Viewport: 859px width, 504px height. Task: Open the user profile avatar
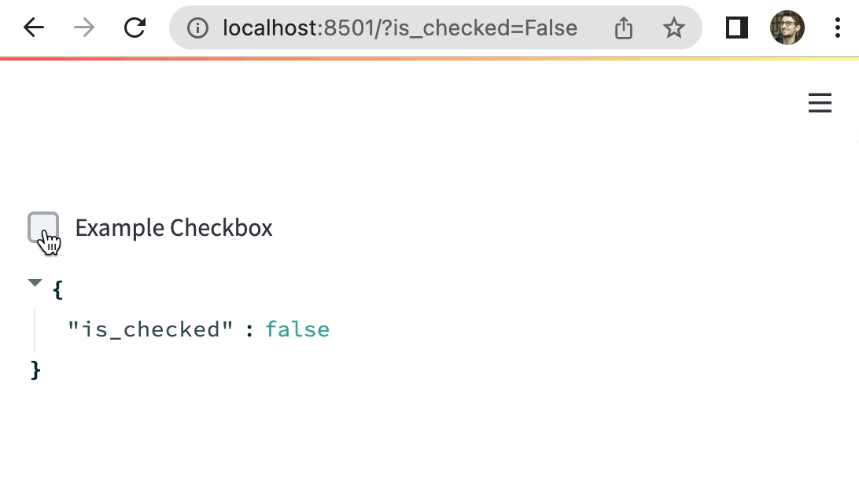pyautogui.click(x=787, y=28)
